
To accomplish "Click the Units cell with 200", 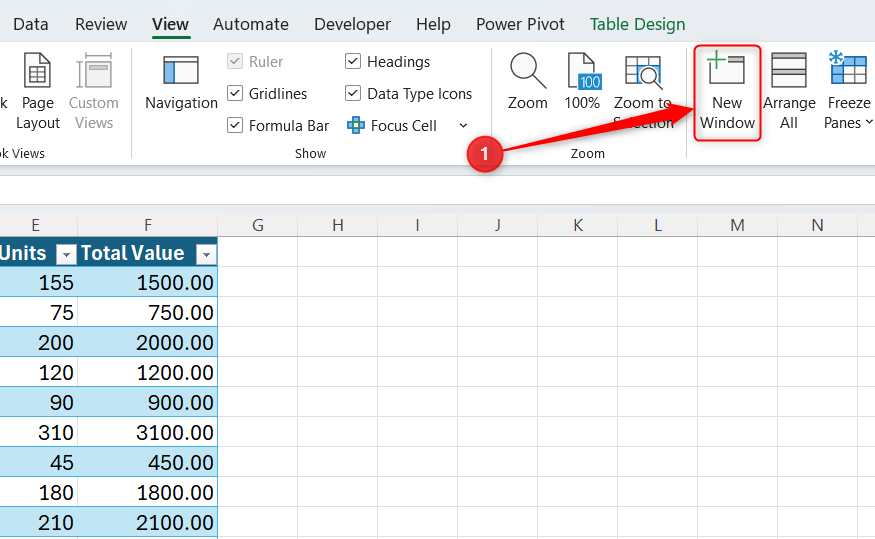I will pos(39,342).
